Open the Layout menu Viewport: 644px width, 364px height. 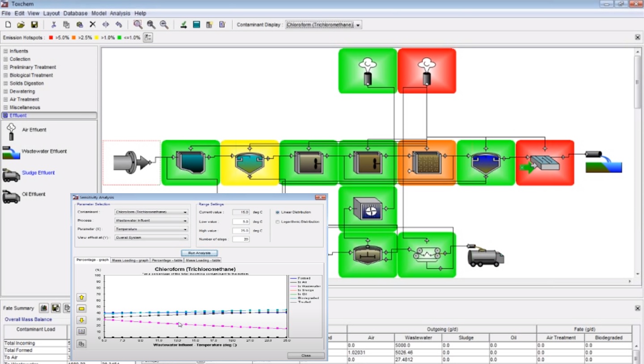[51, 13]
